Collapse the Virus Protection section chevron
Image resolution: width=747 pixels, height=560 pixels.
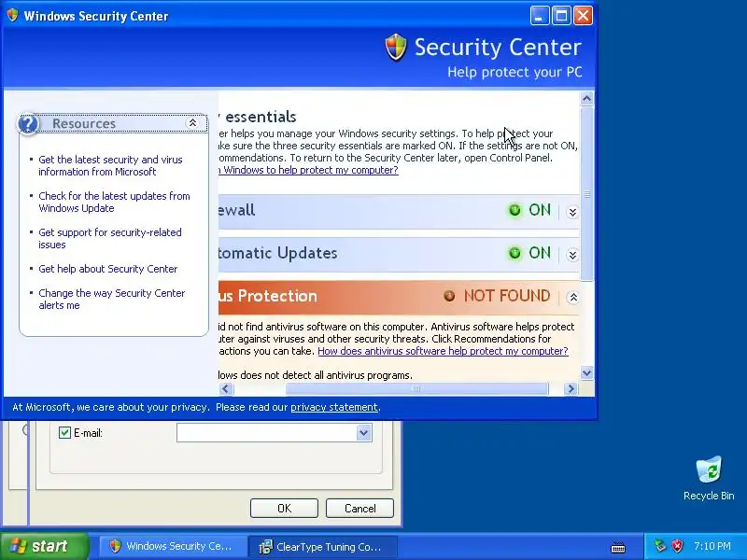tap(573, 297)
